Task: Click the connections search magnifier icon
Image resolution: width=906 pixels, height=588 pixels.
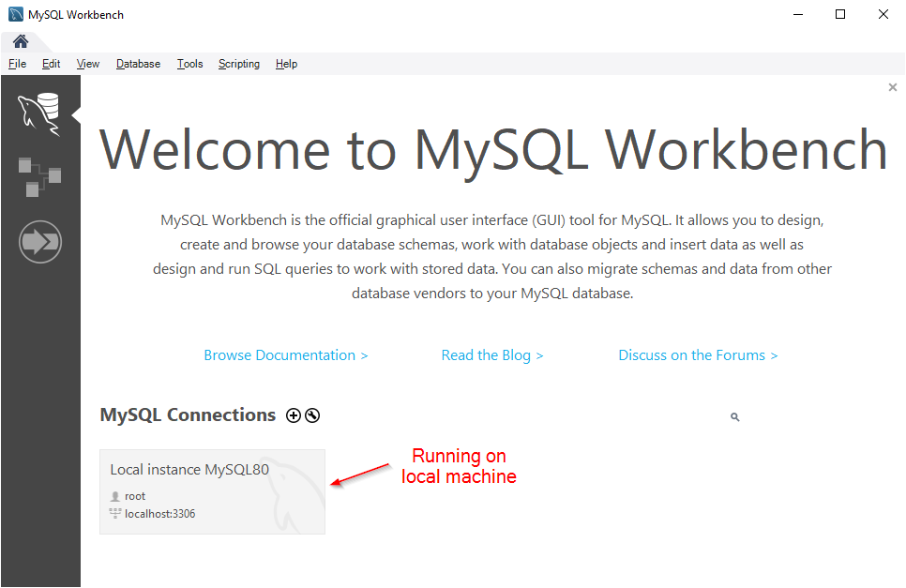Action: coord(734,417)
